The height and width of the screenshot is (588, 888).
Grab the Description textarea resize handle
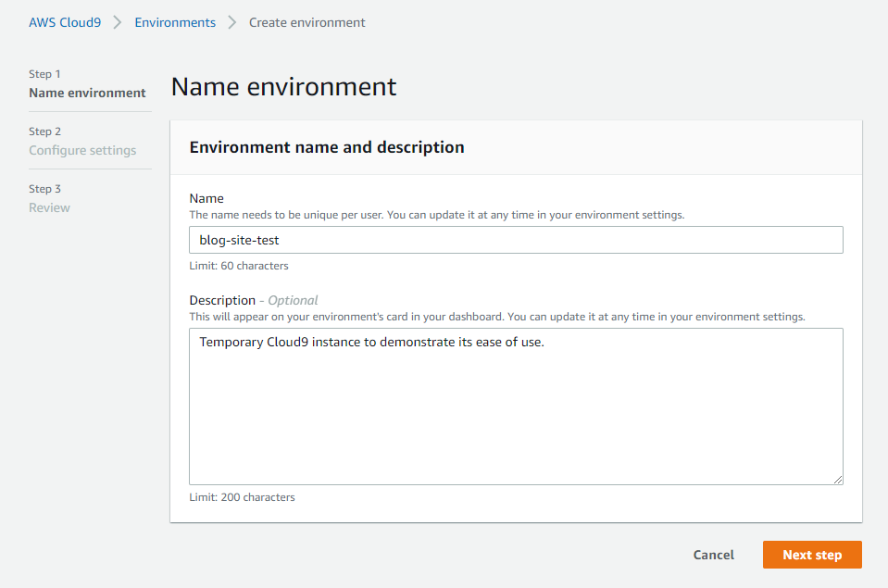coord(838,480)
